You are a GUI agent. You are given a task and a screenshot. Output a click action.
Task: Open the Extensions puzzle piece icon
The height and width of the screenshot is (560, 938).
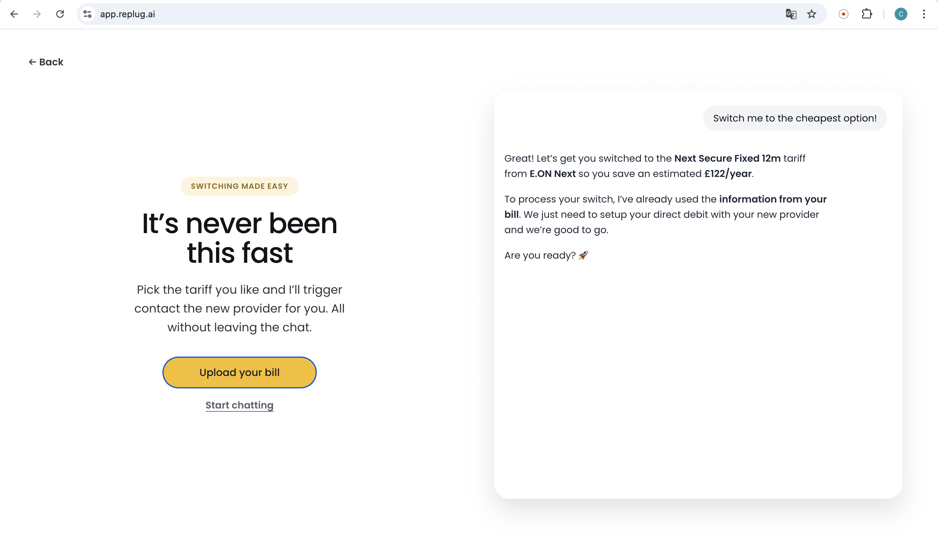click(867, 14)
